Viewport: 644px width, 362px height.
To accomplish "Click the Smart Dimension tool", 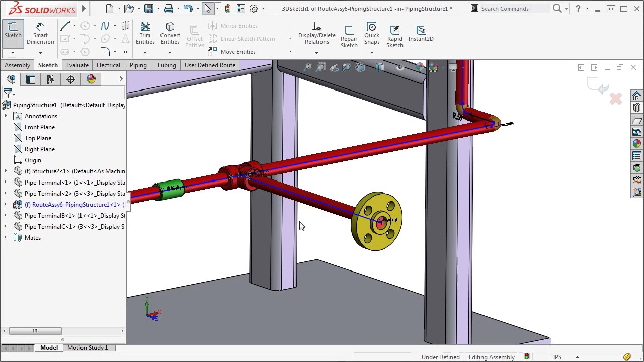I will pyautogui.click(x=40, y=33).
